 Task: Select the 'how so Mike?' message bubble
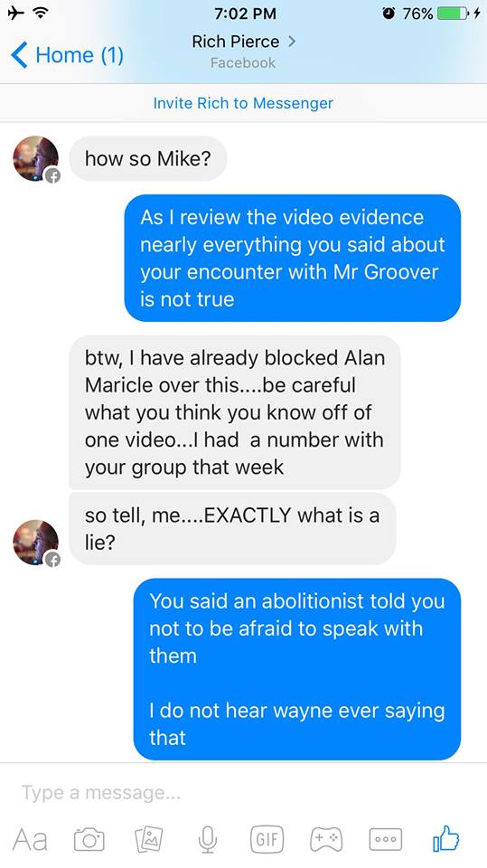click(x=148, y=158)
